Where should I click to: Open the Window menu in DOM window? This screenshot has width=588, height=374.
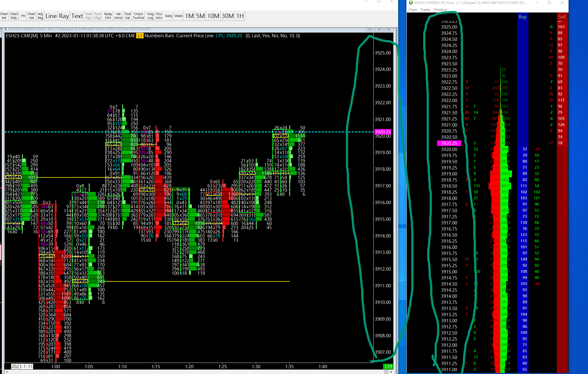tap(440, 9)
